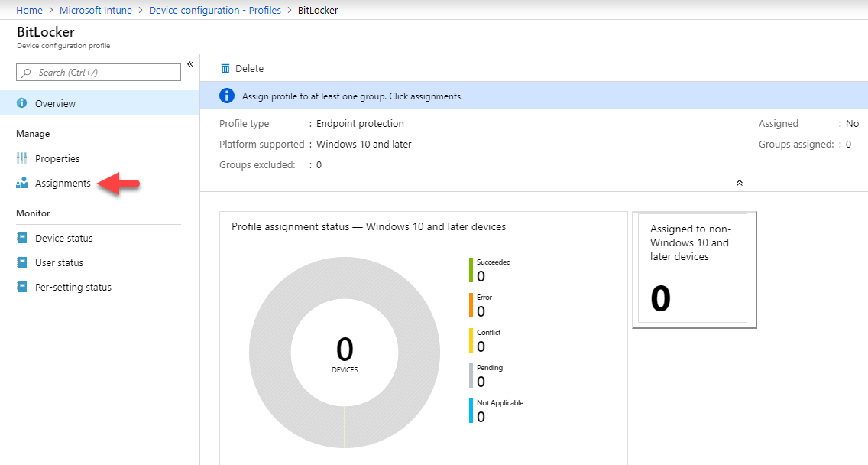
Task: Click the User status notebook icon
Action: coord(21,262)
